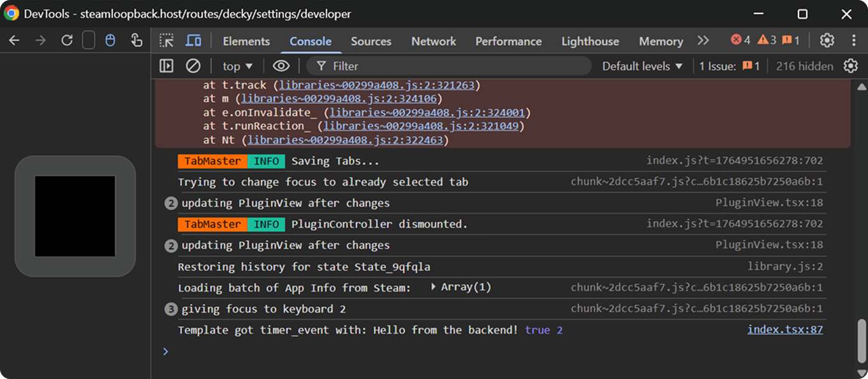Show the console sidebar panel
Image resolution: width=868 pixels, height=379 pixels.
point(166,66)
